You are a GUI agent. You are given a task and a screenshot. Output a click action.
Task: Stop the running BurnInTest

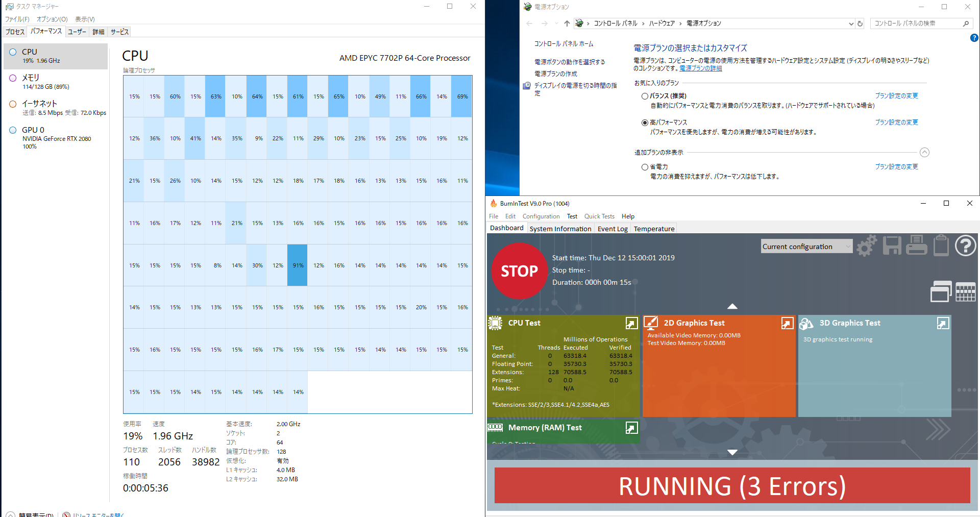pos(519,271)
